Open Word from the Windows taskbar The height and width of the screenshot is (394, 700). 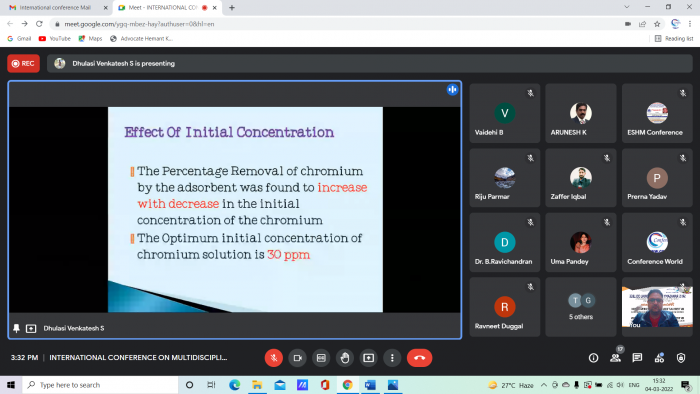(370, 385)
